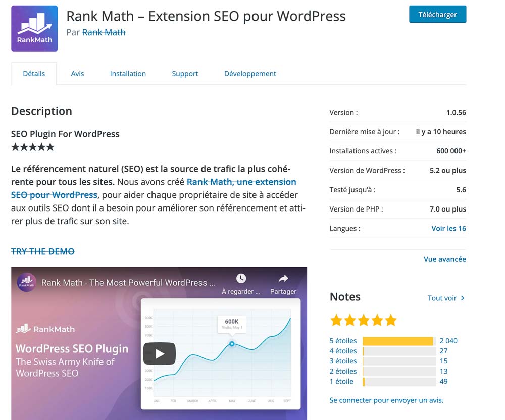Open the Détails tab
This screenshot has width=505, height=420.
point(34,74)
